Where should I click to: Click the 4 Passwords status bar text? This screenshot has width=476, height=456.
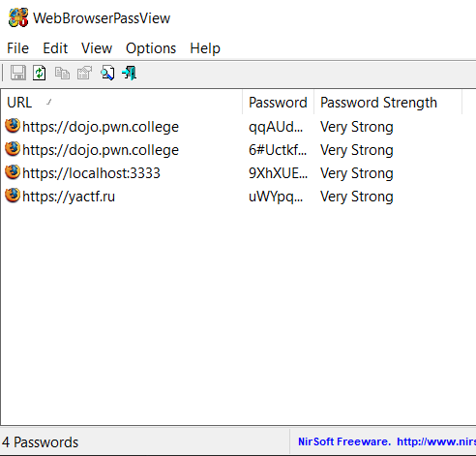[x=40, y=442]
